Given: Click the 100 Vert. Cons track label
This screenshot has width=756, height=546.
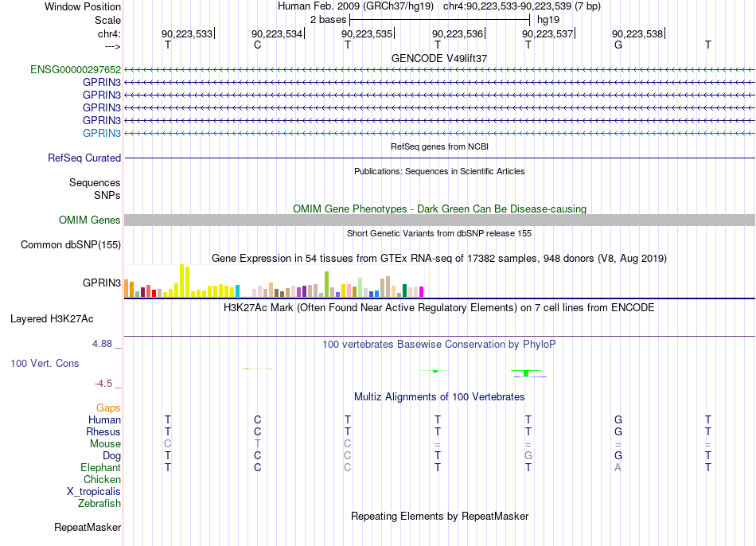Looking at the screenshot, I should [x=45, y=363].
